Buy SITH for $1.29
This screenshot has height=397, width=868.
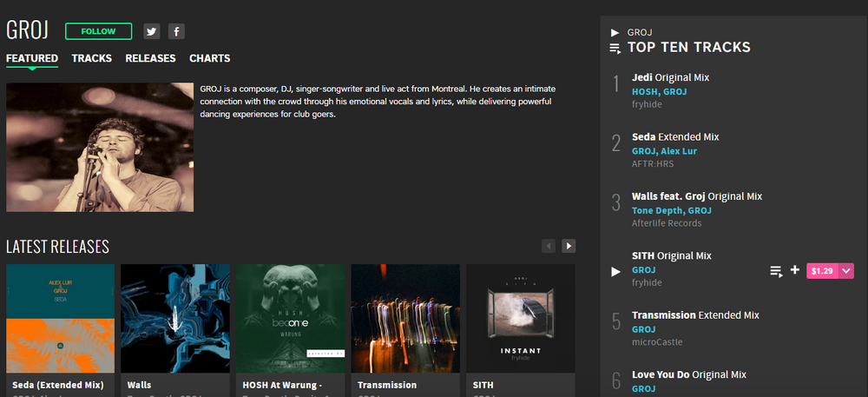[821, 271]
